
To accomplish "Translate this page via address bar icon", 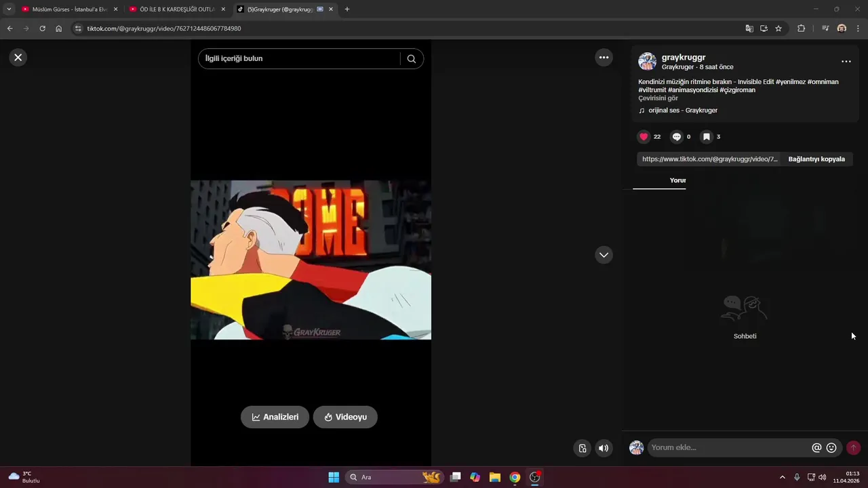I will (749, 28).
